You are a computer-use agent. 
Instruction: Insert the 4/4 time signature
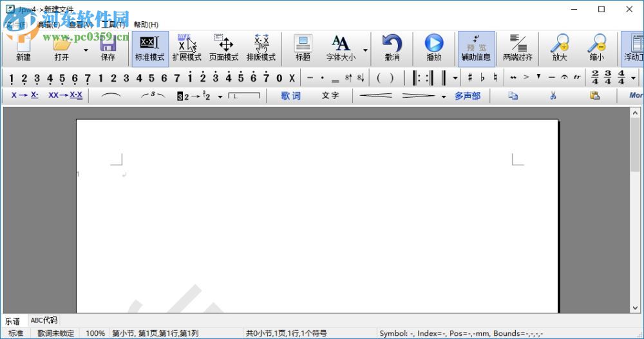(621, 78)
